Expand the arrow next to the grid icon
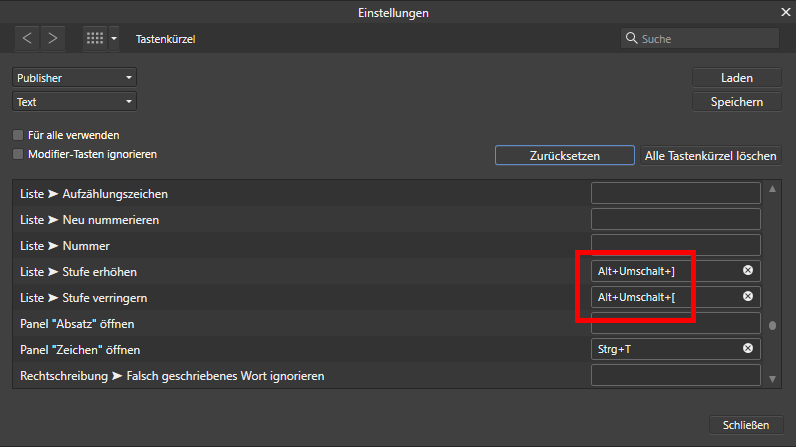Viewport: 796px width, 447px height. 114,39
